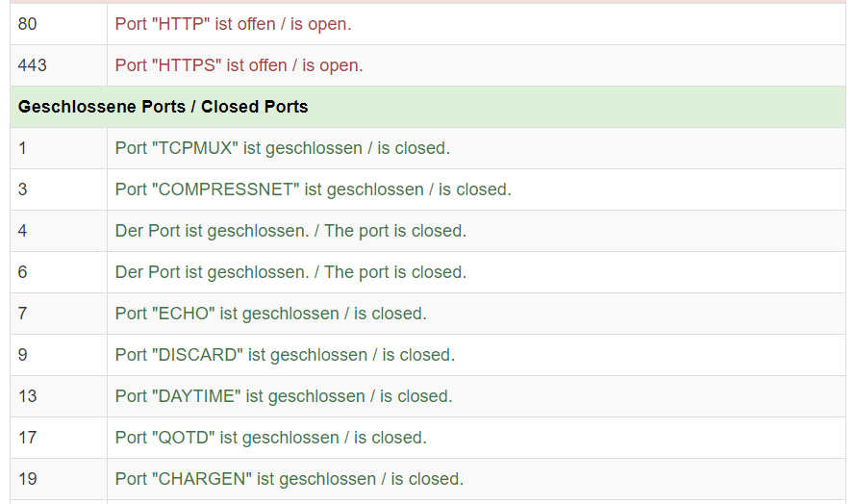Select the COMPRESSNET closed port message
The image size is (856, 504).
coord(314,189)
